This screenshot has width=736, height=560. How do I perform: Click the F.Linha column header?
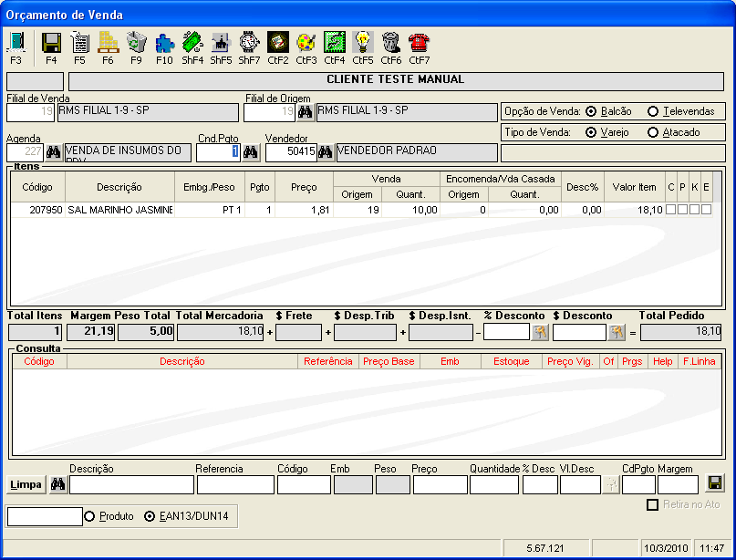tap(699, 361)
